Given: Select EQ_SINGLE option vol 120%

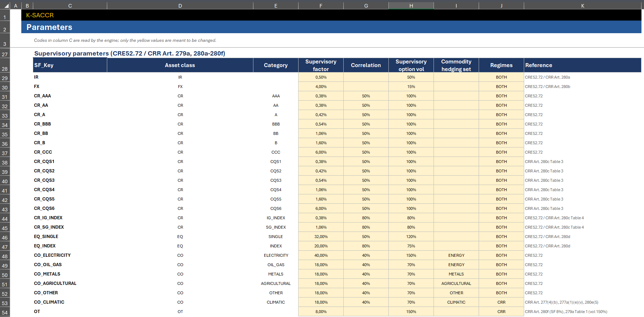Looking at the screenshot, I should (411, 237).
